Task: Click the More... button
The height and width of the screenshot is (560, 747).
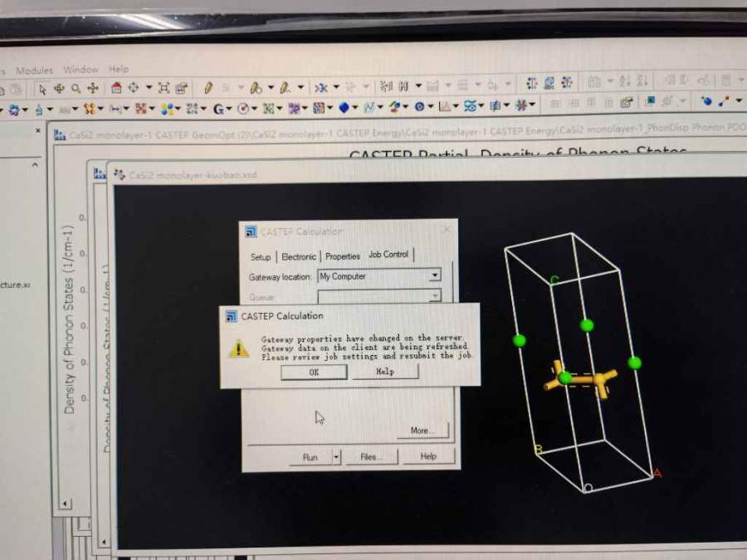Action: click(422, 431)
